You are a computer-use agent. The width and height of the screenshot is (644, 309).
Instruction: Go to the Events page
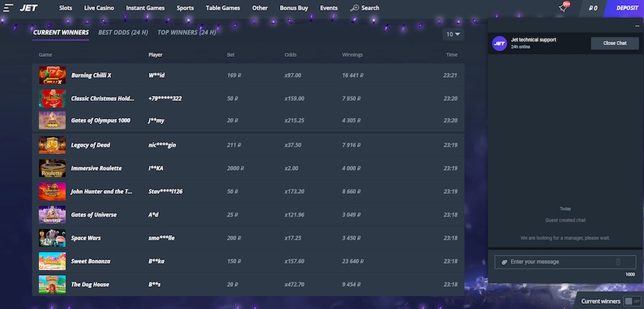[329, 8]
